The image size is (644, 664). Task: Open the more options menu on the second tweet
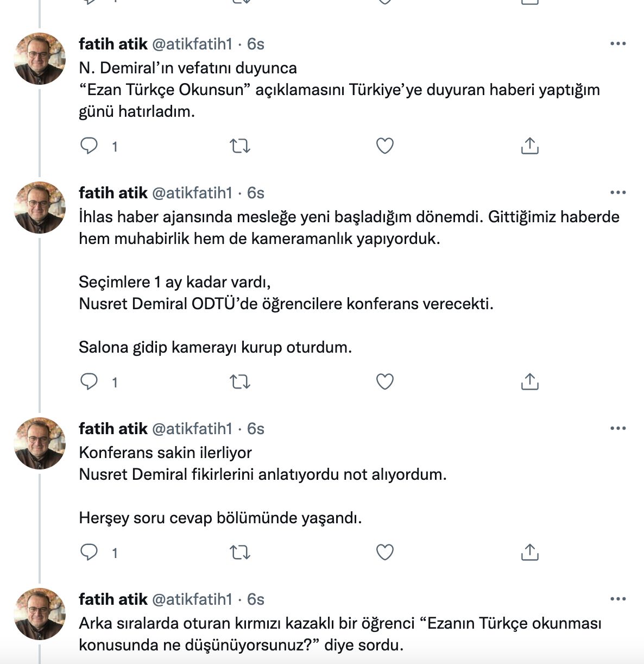click(x=618, y=193)
